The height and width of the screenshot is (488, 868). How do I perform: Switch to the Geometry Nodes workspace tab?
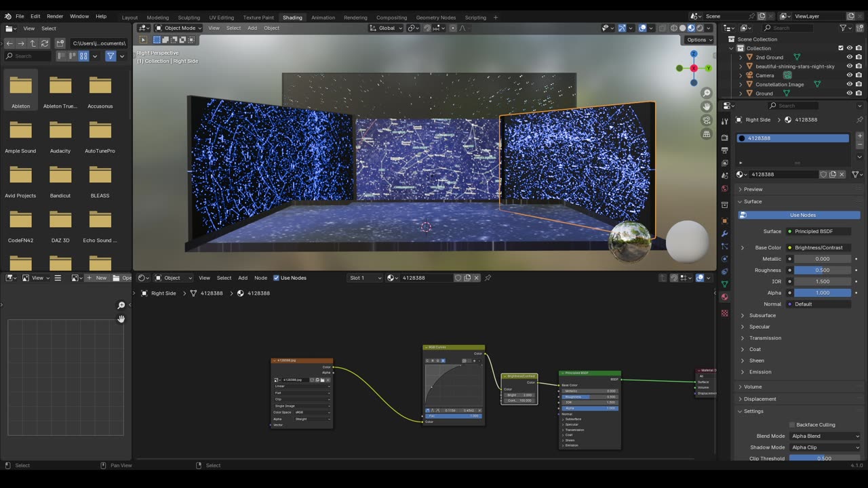(x=435, y=18)
